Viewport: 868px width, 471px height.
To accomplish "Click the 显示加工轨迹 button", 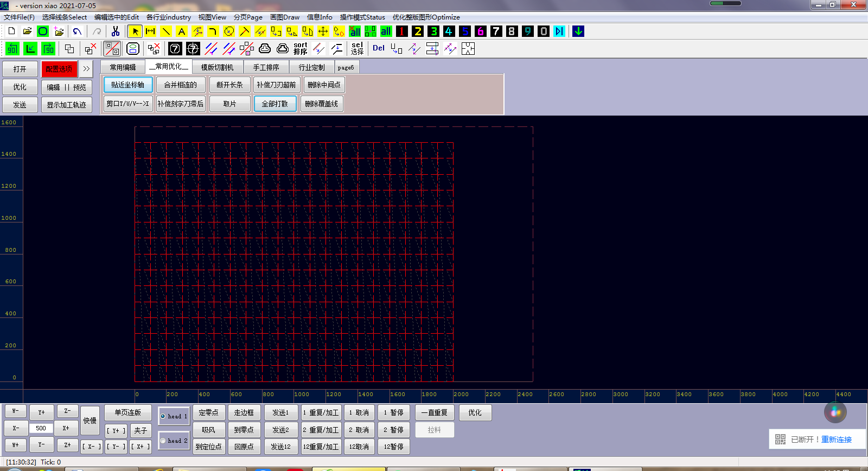I will coord(67,105).
